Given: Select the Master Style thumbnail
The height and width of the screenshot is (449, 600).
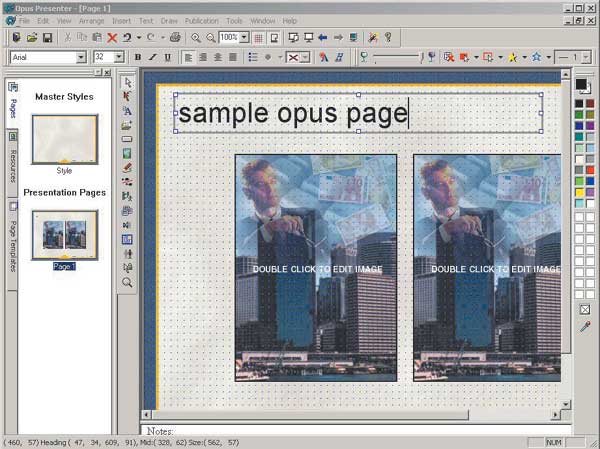Looking at the screenshot, I should 65,139.
